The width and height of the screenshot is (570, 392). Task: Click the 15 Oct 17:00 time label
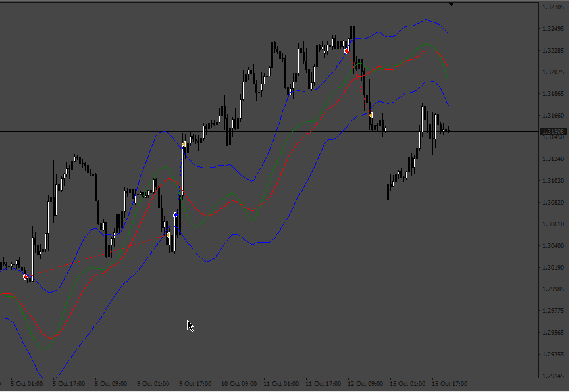coord(450,384)
